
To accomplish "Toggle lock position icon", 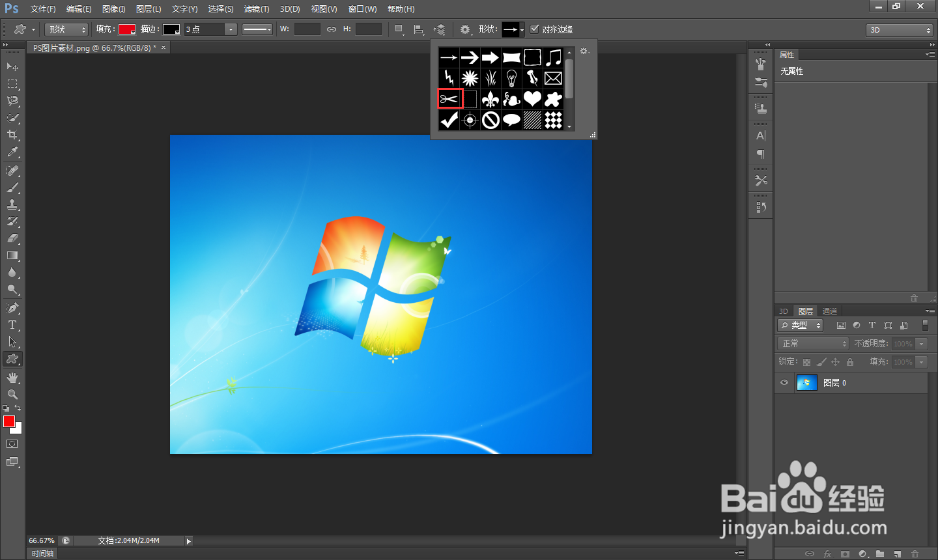I will [x=835, y=362].
